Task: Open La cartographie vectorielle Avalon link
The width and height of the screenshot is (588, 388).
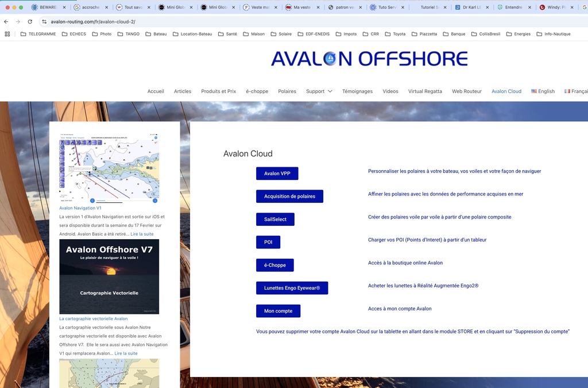Action: [94, 318]
